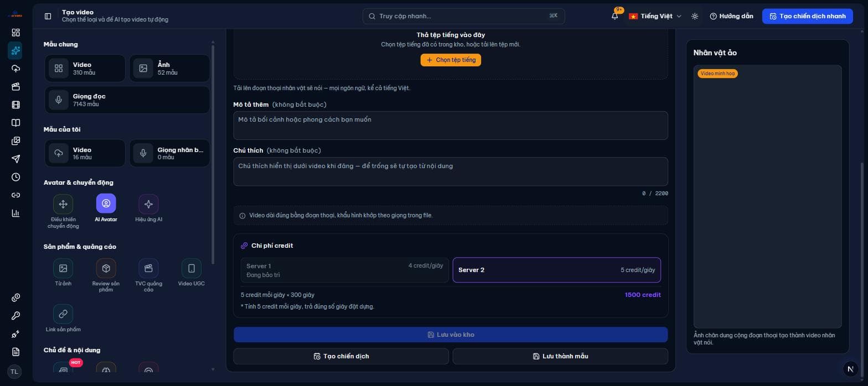This screenshot has height=386, width=868.
Task: Click the paper plane icon in the left rail
Action: [x=15, y=159]
